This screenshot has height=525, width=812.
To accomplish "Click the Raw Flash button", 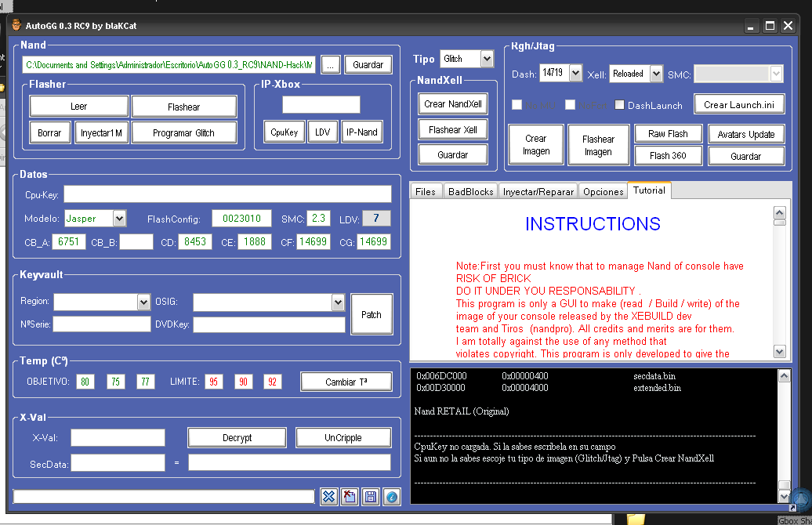I will (x=668, y=133).
